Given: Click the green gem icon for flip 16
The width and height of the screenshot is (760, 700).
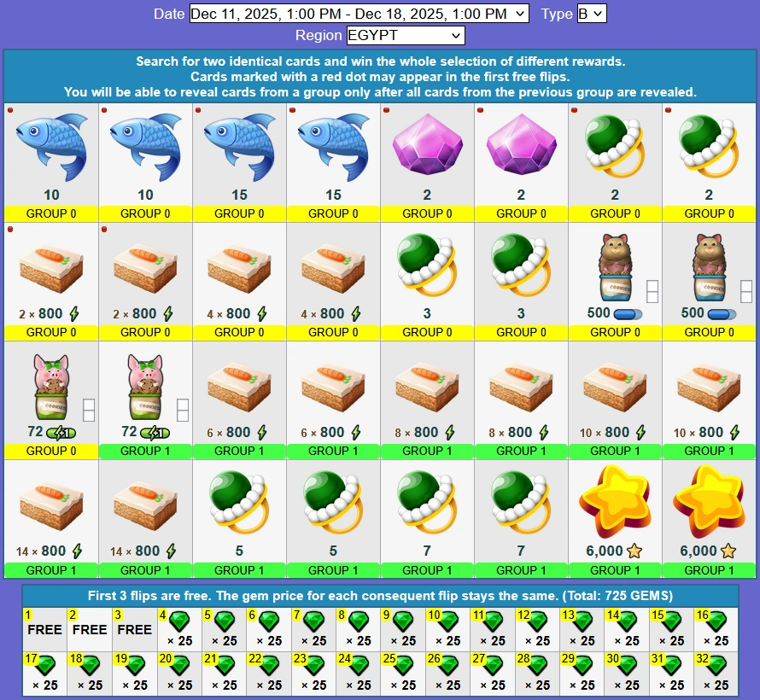Looking at the screenshot, I should click(716, 621).
